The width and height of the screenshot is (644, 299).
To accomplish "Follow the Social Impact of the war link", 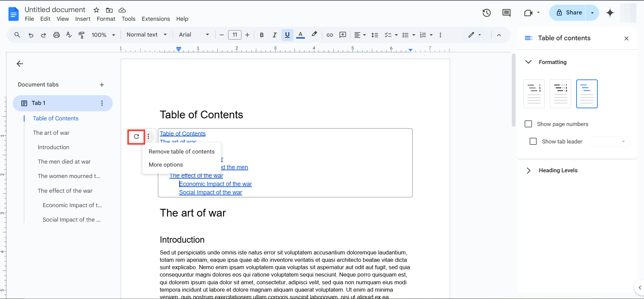I will [x=210, y=192].
